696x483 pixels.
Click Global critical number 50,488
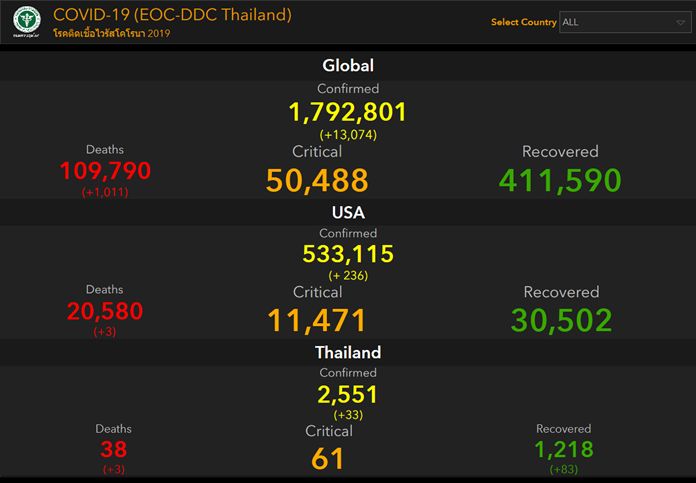click(317, 180)
